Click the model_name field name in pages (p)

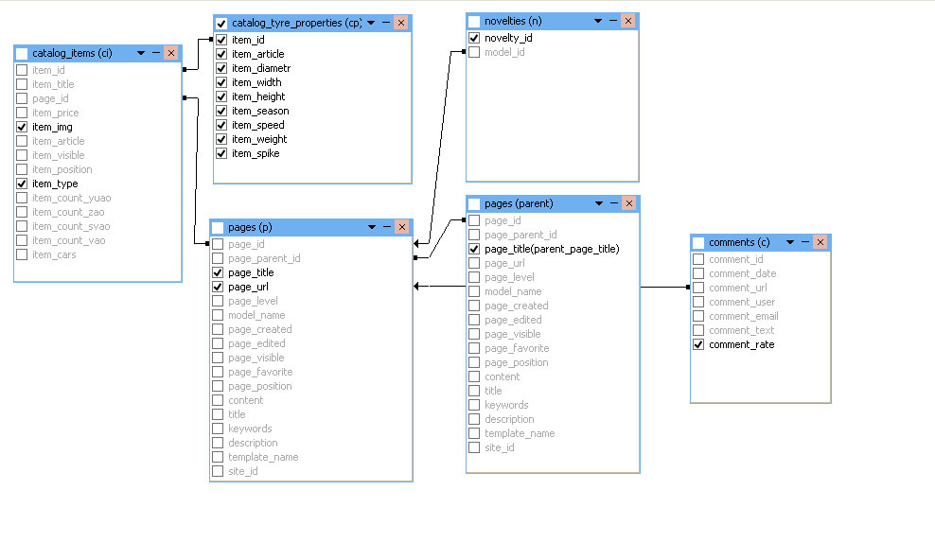coord(256,315)
